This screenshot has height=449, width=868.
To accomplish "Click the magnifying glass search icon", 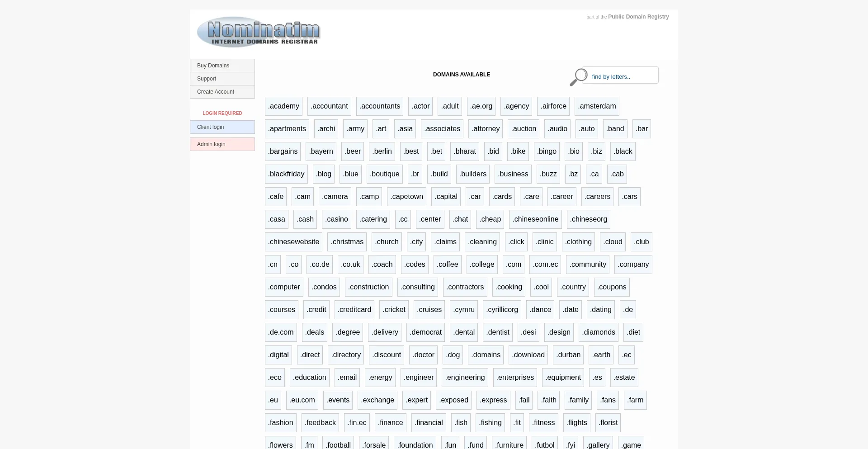I will point(578,77).
